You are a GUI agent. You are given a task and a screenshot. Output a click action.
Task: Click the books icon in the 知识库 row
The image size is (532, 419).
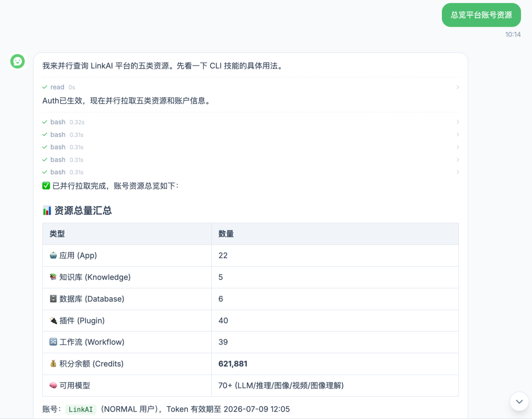(x=53, y=277)
